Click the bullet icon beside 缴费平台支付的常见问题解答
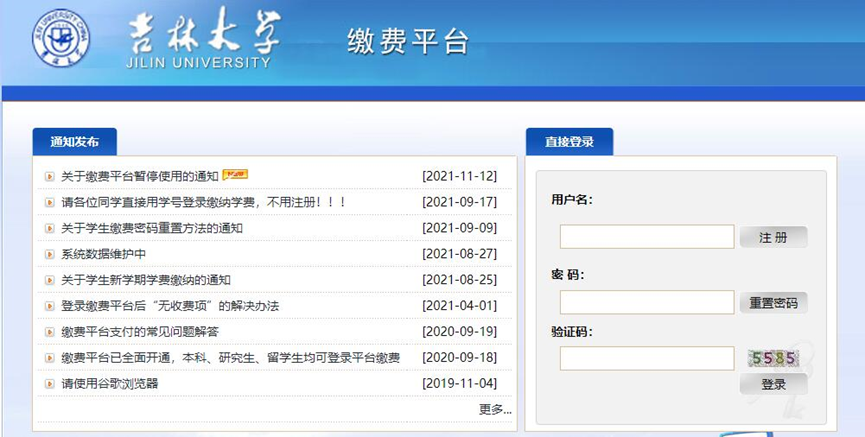 click(49, 332)
